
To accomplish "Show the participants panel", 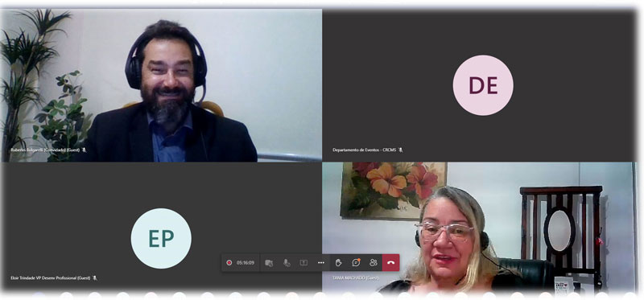I will pyautogui.click(x=374, y=263).
